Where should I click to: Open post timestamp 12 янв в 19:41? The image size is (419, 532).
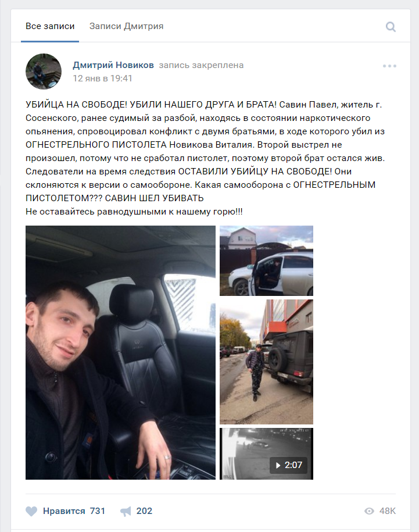(102, 78)
